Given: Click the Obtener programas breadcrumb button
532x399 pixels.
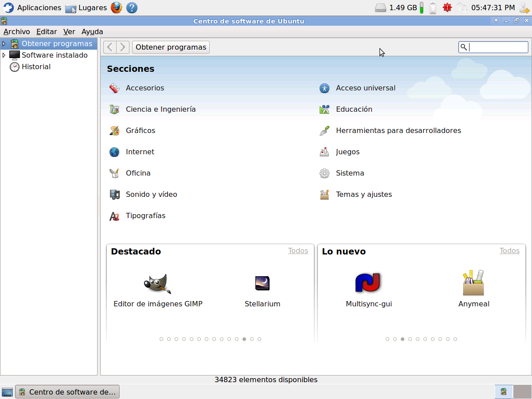Looking at the screenshot, I should [171, 47].
